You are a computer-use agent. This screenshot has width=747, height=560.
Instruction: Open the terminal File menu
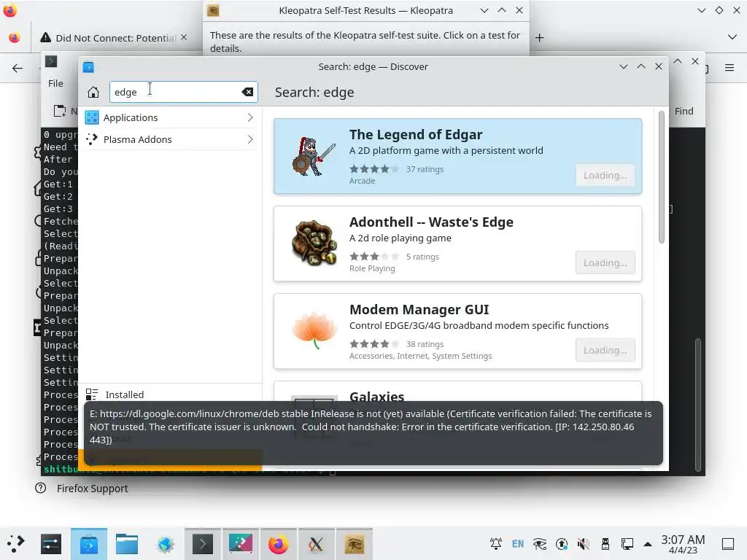(55, 83)
